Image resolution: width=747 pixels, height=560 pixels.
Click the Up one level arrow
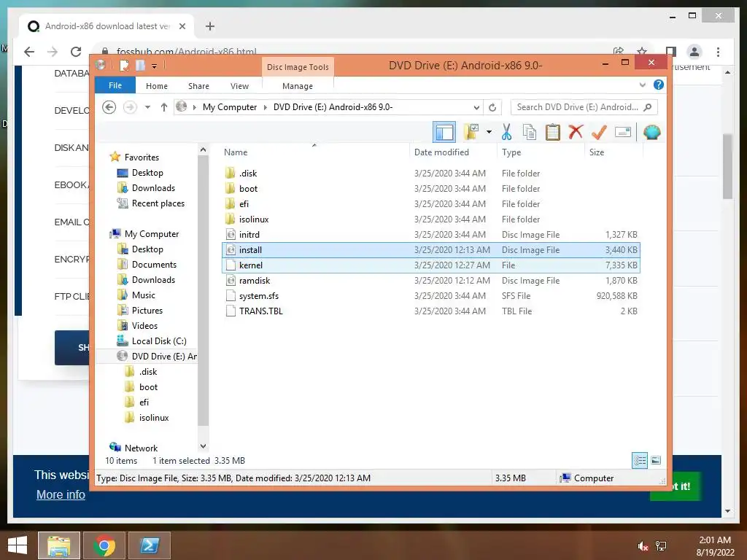[164, 107]
